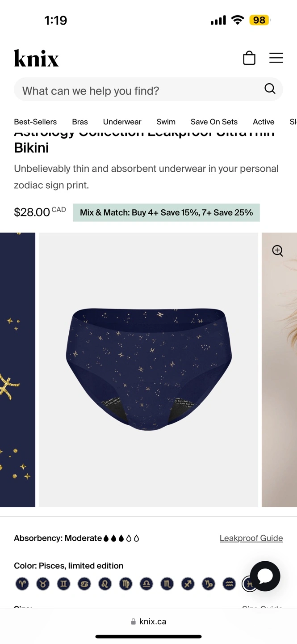Zoom into the product image
Screen dimensions: 297x644
(278, 250)
